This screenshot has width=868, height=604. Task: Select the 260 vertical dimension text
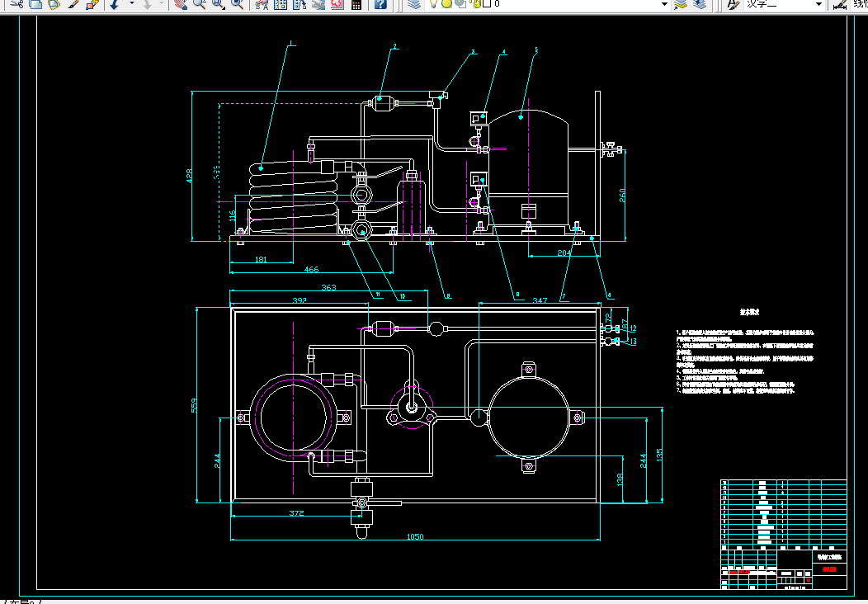(622, 196)
